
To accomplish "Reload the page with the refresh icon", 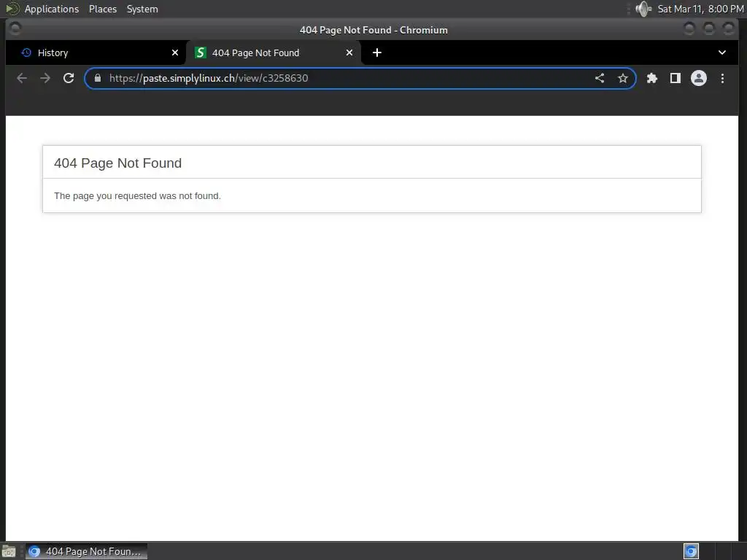I will (69, 78).
